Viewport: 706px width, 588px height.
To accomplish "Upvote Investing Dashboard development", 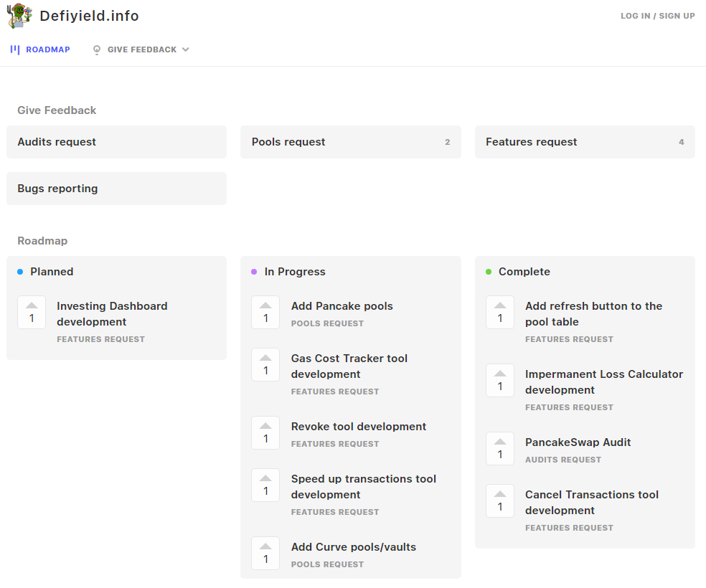I will [x=32, y=312].
